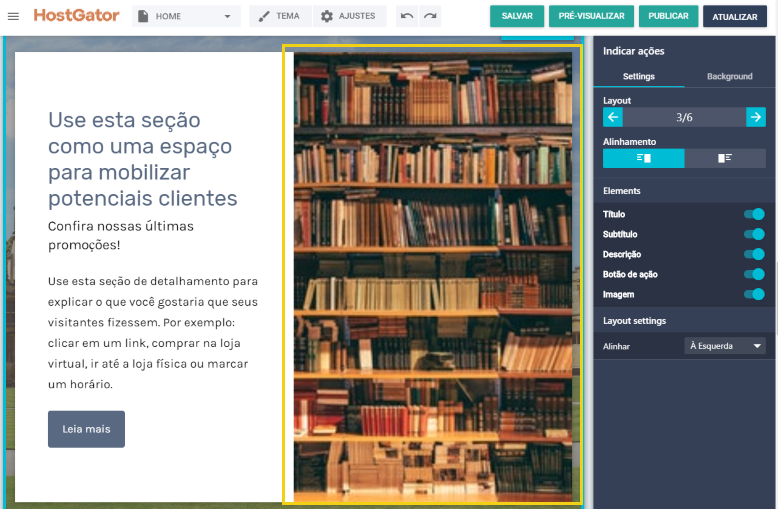Click the 3/6 layout indicator
The image size is (778, 509).
[684, 117]
